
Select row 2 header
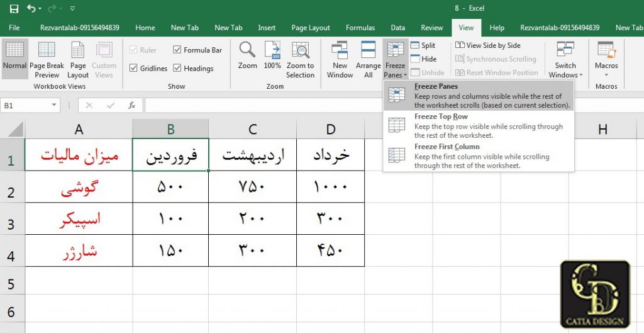click(x=13, y=187)
